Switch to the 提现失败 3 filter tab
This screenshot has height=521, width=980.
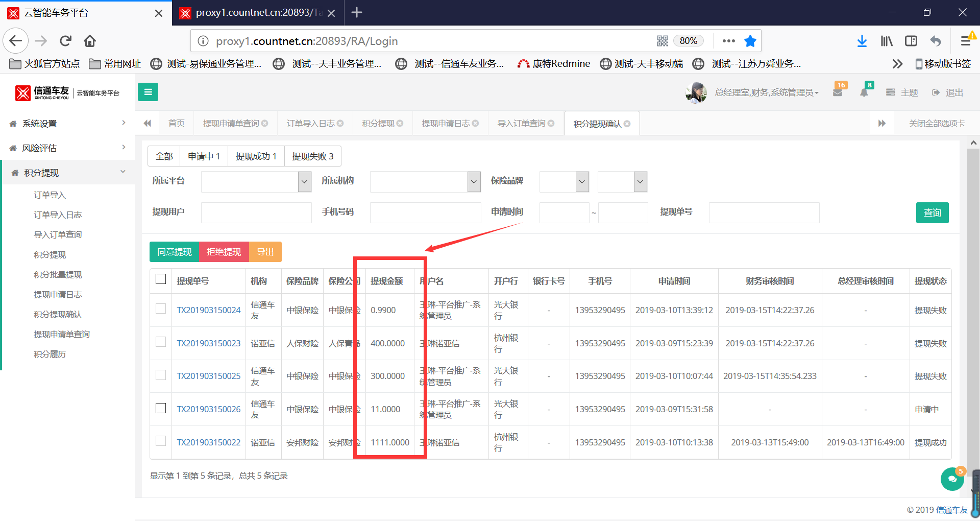tap(312, 156)
